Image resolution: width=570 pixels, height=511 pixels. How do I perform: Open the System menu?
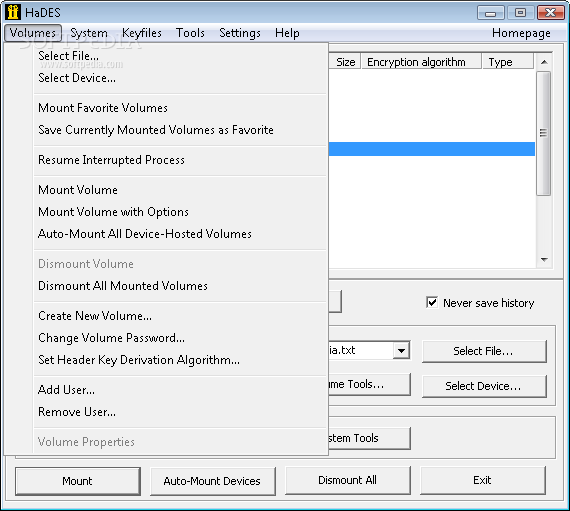89,33
